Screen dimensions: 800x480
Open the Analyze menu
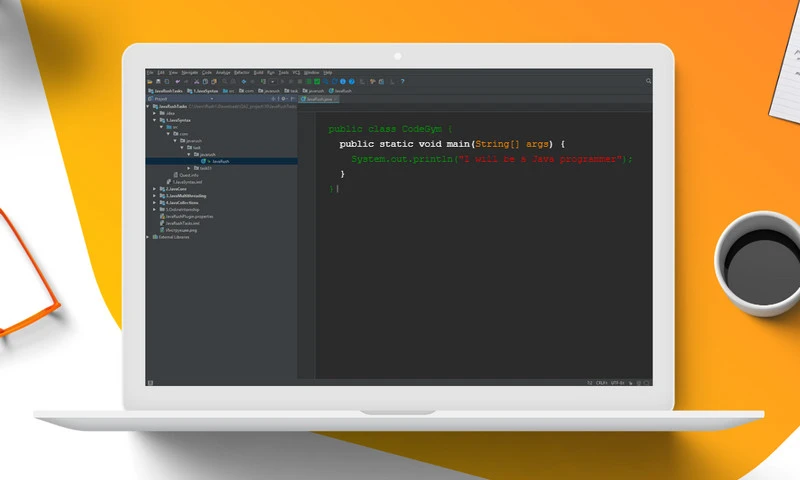point(223,72)
